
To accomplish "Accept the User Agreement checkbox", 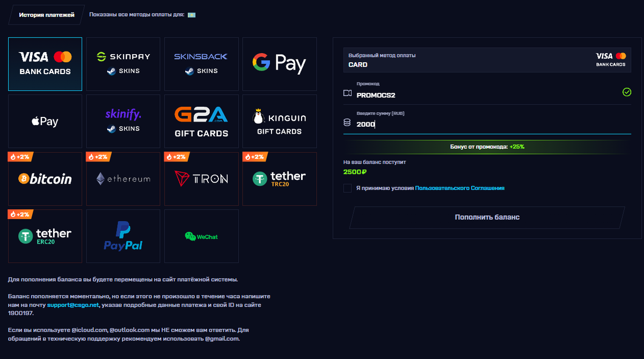I will 348,188.
